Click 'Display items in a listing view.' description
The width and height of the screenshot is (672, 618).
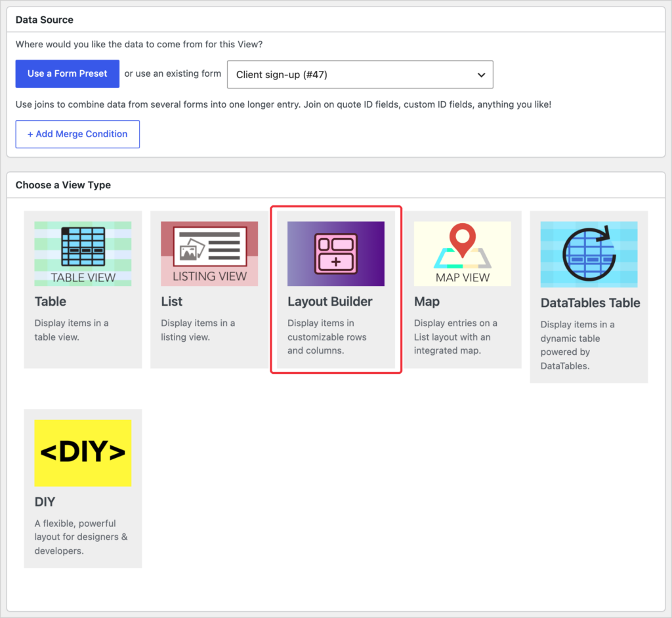tap(198, 330)
